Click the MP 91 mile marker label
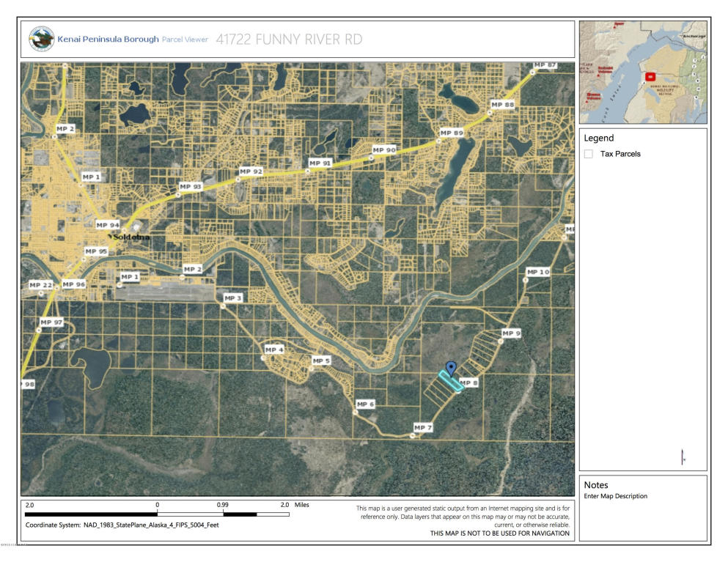728x562 pixels. tap(320, 163)
